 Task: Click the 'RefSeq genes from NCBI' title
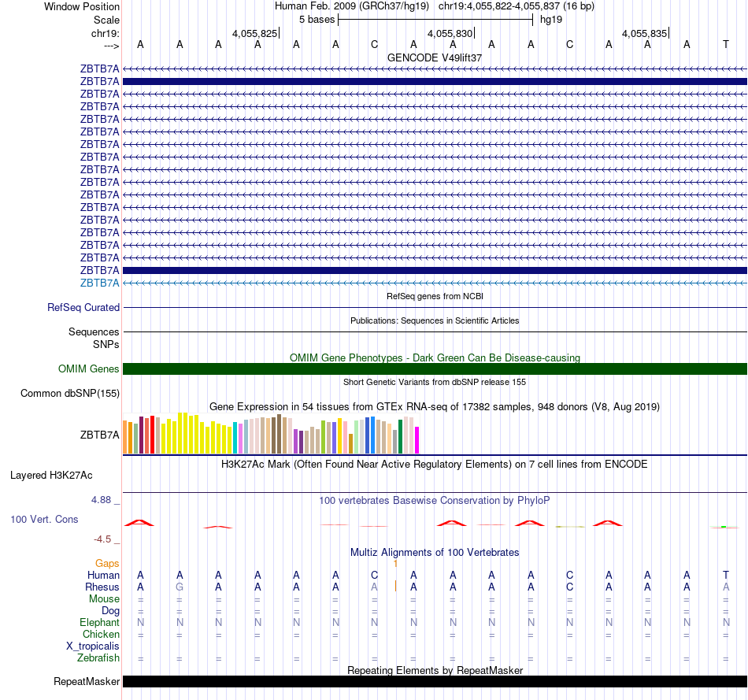pyautogui.click(x=435, y=296)
